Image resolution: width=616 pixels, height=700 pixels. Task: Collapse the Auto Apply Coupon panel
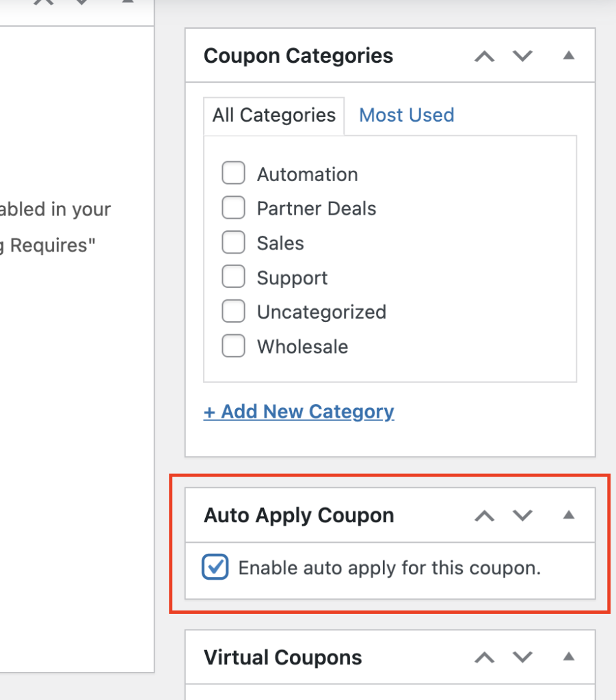coord(568,515)
